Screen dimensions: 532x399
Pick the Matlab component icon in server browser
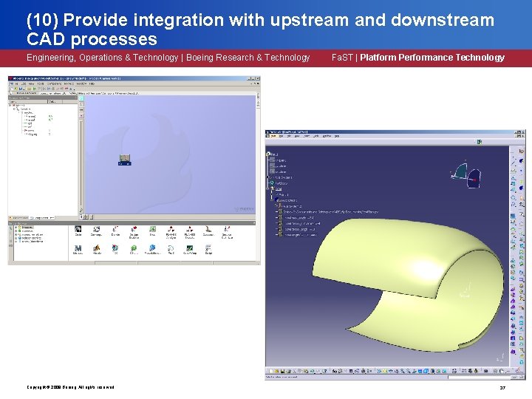[97, 250]
